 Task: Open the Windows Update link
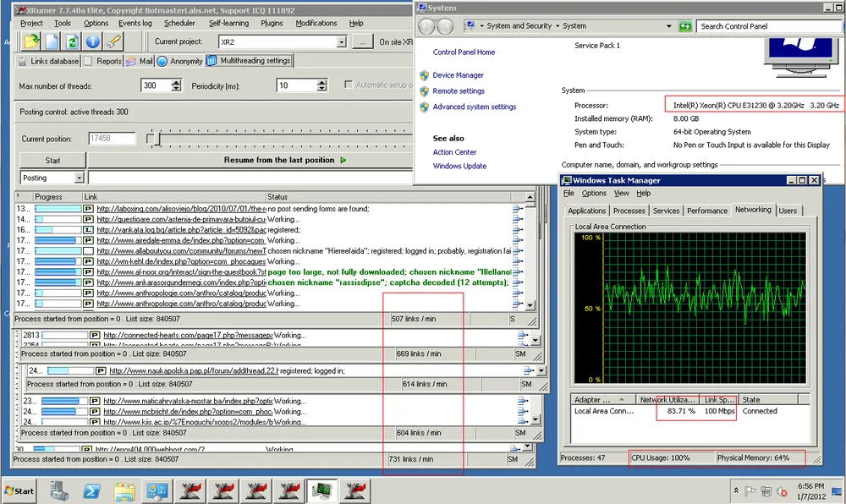459,166
